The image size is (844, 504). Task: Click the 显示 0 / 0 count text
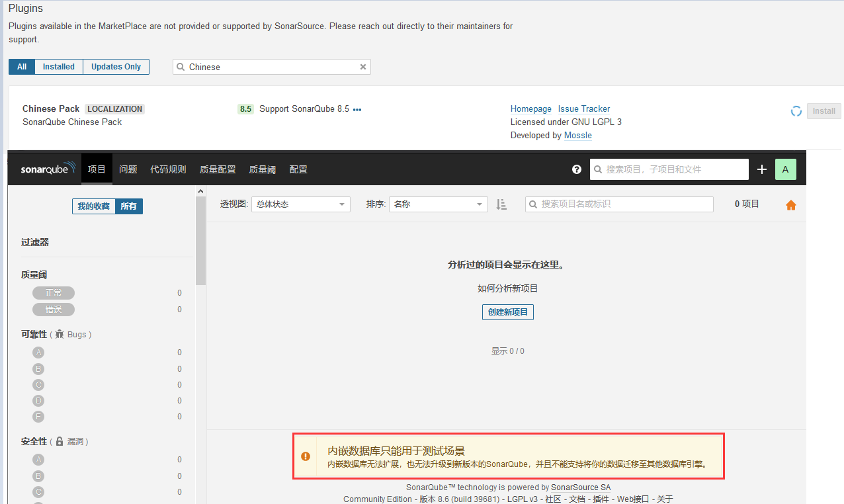tap(507, 351)
